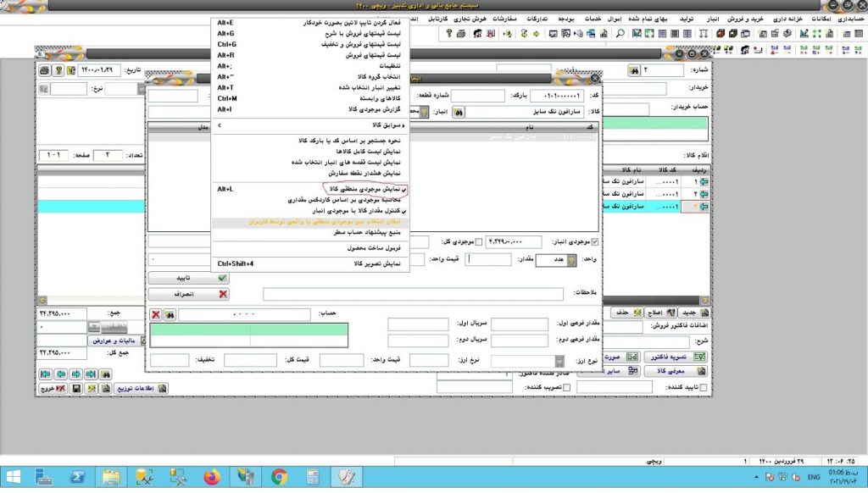Click the next-record green arrow icon
Viewport: 868px width, 493px height.
(75, 374)
